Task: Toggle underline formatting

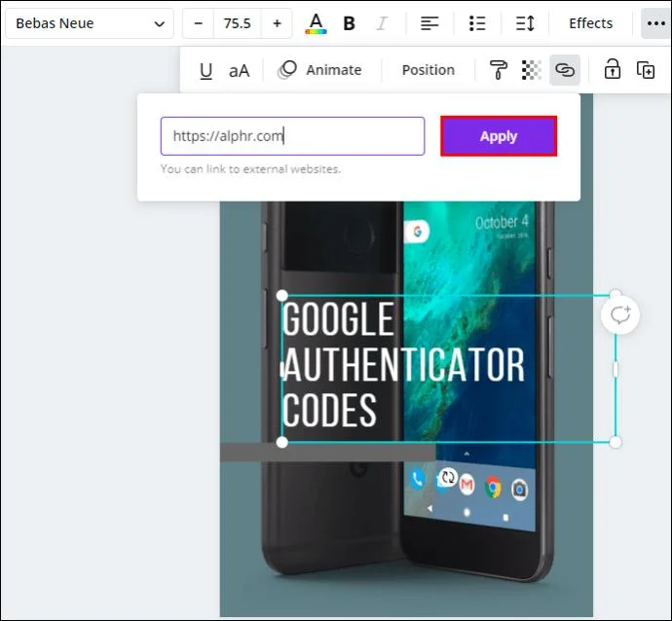Action: click(x=206, y=70)
